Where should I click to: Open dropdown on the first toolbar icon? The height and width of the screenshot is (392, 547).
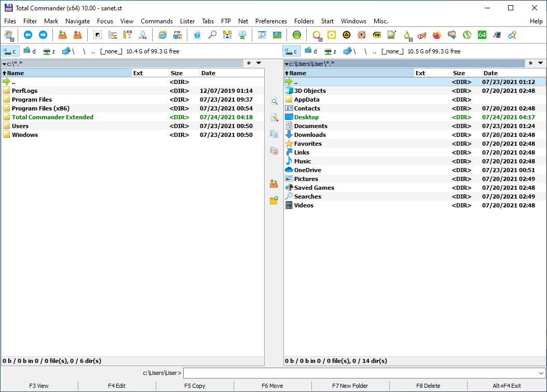pyautogui.click(x=12, y=39)
